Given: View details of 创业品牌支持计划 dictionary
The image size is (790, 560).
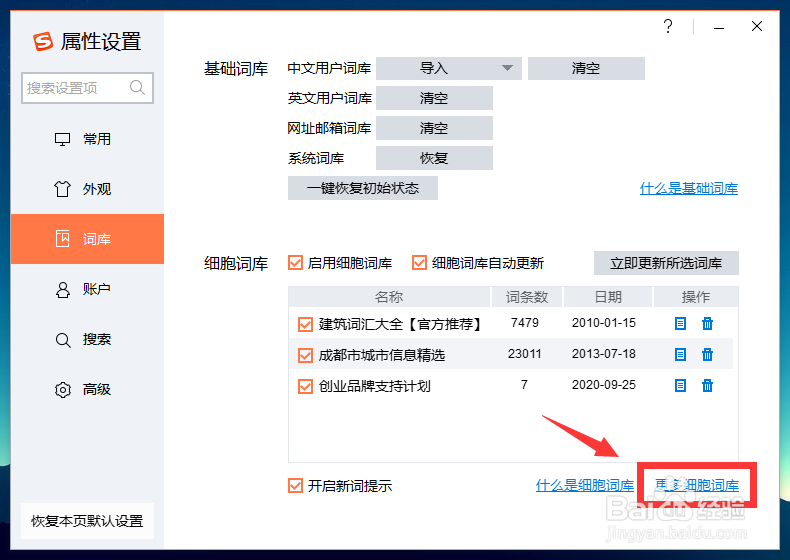Looking at the screenshot, I should (680, 386).
